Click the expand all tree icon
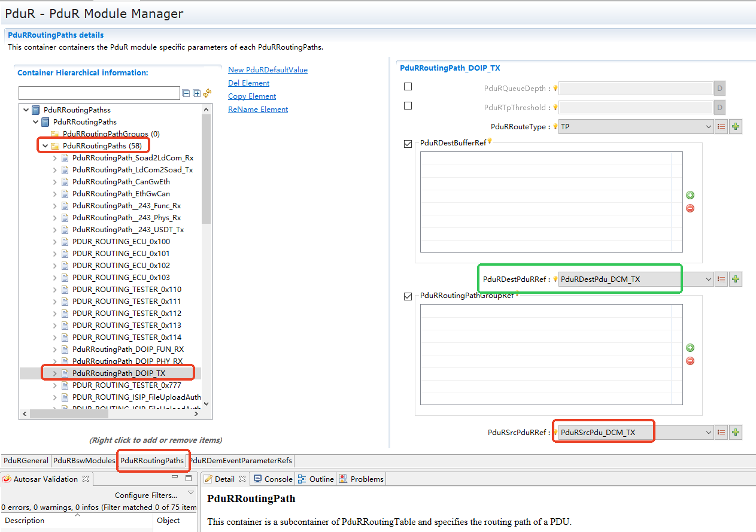The image size is (756, 532). 196,93
